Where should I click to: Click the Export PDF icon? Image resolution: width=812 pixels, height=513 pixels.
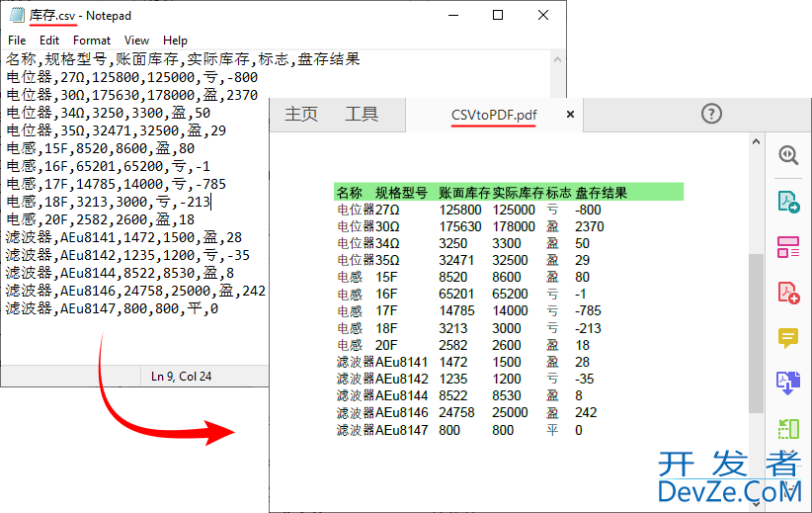pos(788,202)
